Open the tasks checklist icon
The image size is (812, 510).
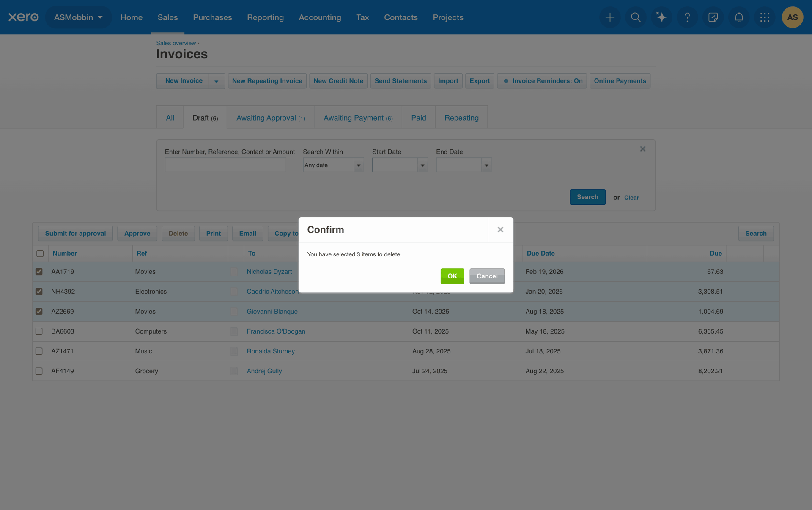click(x=713, y=17)
